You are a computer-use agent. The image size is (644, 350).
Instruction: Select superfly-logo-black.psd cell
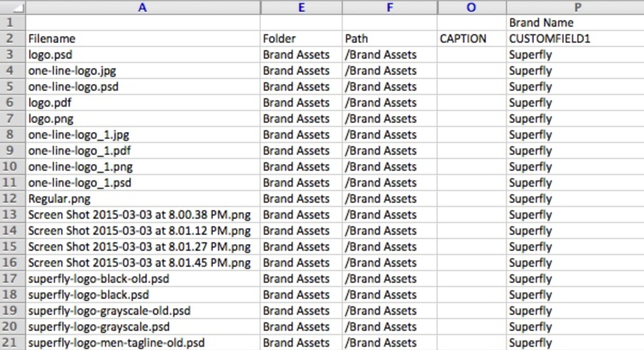tap(143, 295)
